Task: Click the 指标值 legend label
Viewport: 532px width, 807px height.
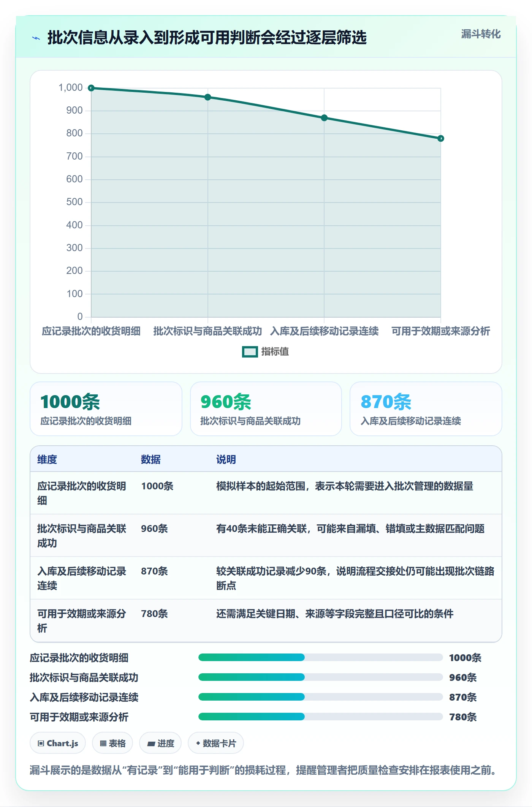Action: 275,352
